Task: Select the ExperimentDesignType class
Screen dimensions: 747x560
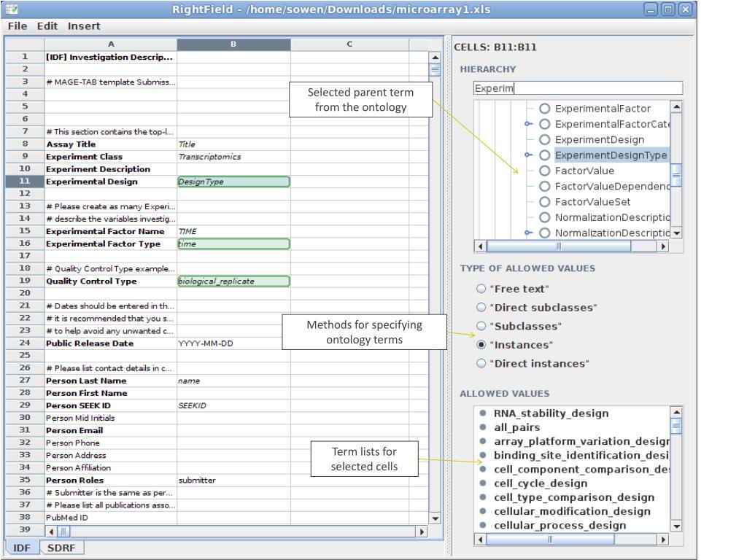Action: (x=611, y=155)
